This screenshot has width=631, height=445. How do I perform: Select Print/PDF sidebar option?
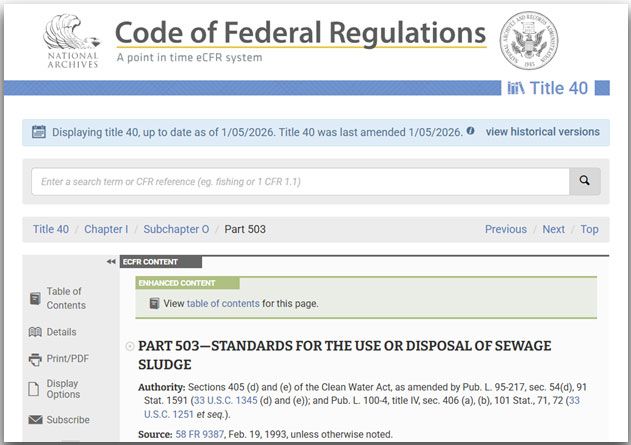[x=68, y=358]
